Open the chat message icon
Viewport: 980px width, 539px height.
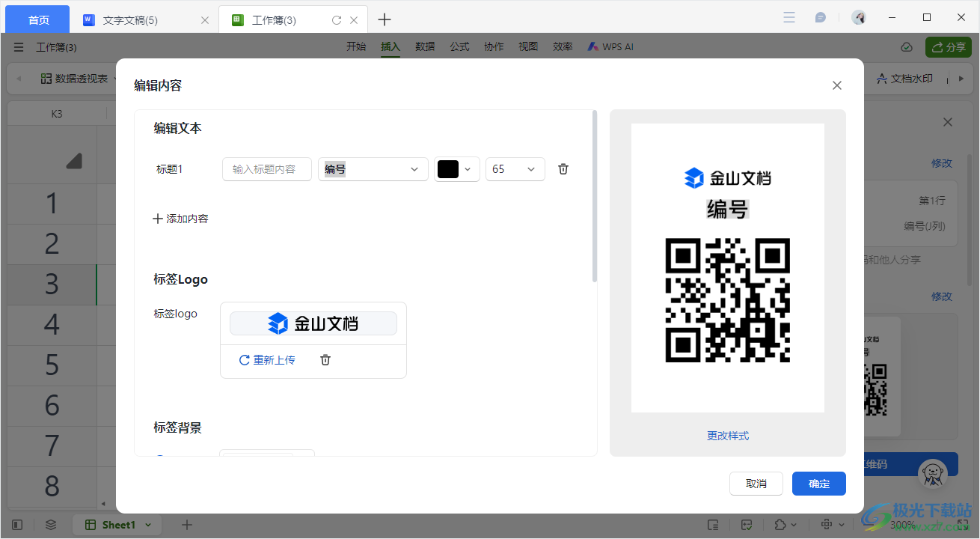821,17
